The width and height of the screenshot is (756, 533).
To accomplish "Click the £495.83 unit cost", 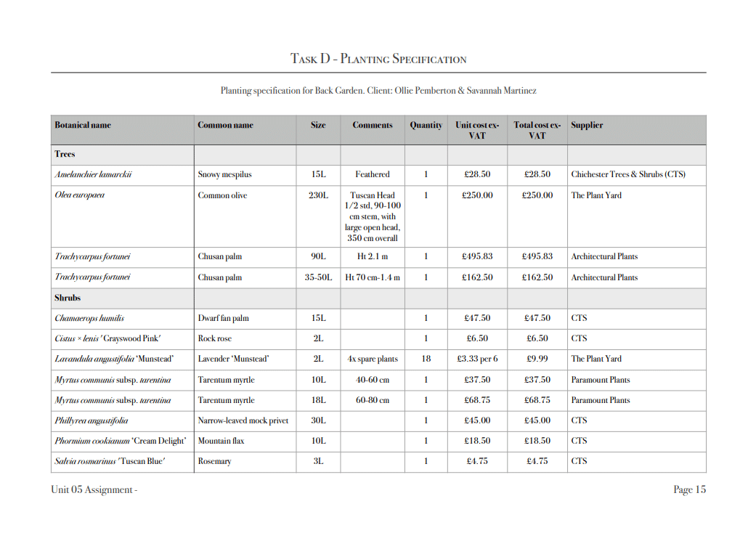I will [477, 256].
